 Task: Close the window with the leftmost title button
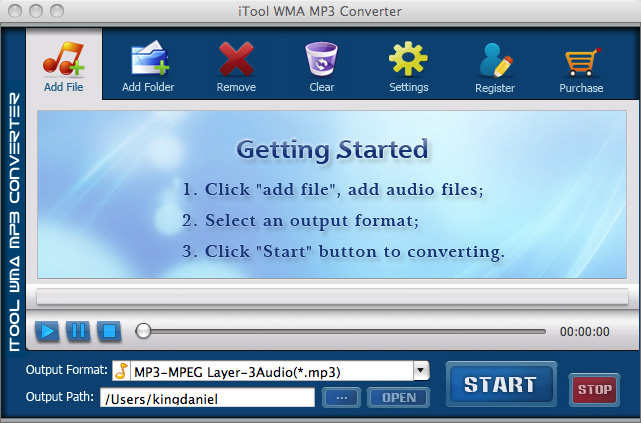point(15,11)
